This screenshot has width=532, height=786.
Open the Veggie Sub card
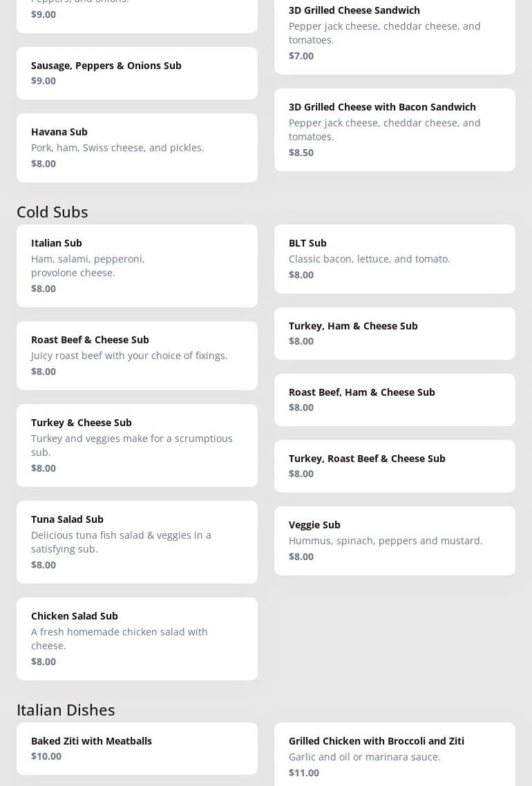[x=394, y=540]
